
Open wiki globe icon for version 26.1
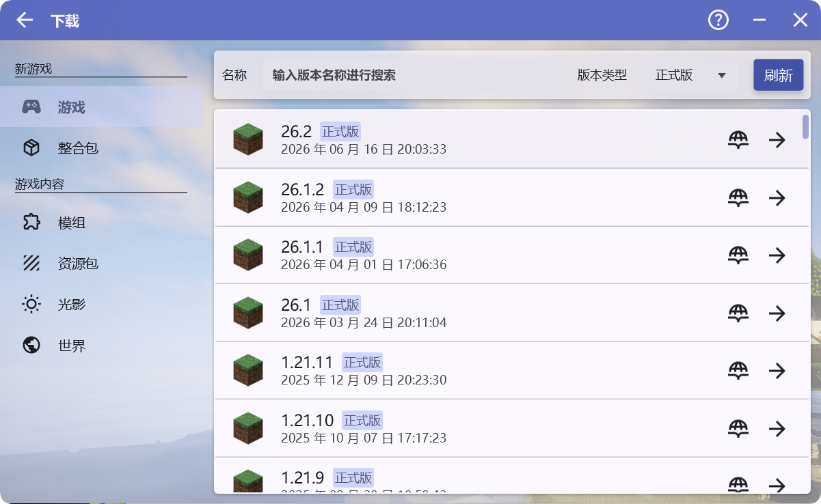click(x=738, y=313)
